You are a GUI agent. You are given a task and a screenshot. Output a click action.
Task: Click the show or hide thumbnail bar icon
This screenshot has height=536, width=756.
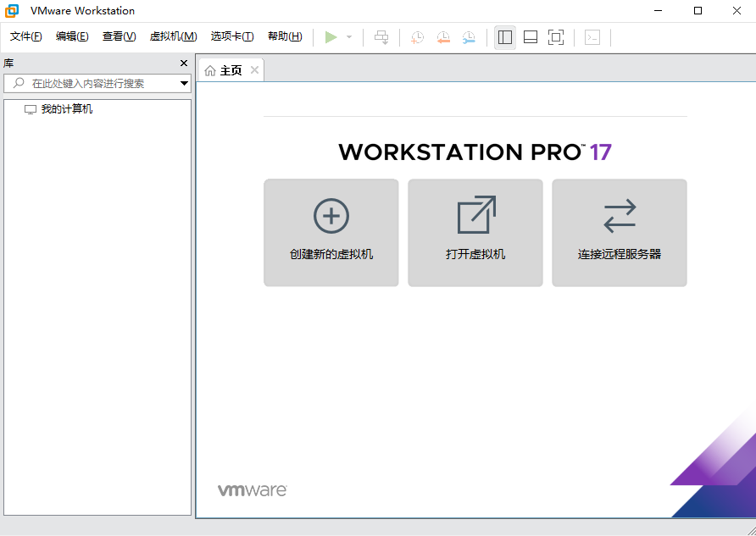[530, 36]
